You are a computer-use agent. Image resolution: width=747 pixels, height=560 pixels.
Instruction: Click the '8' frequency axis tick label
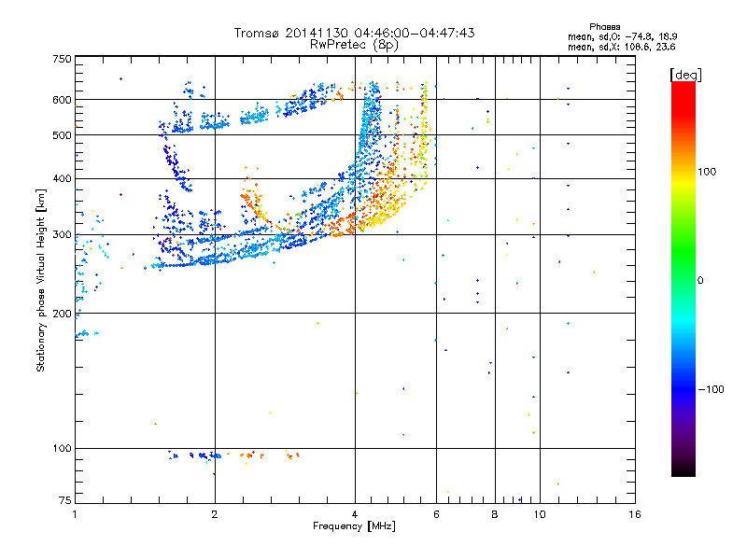click(495, 514)
